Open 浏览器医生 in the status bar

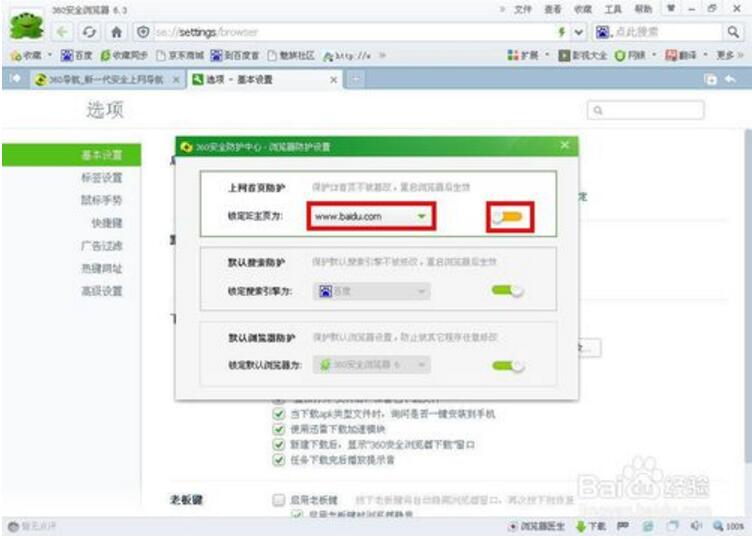click(x=537, y=526)
